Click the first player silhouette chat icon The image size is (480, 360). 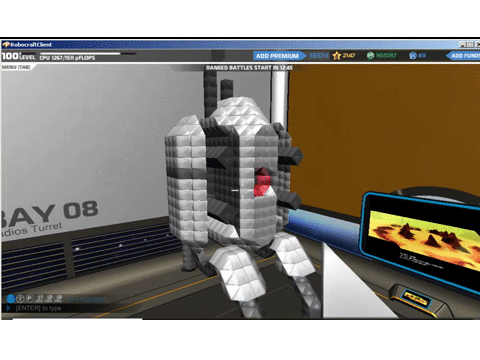coord(40,298)
